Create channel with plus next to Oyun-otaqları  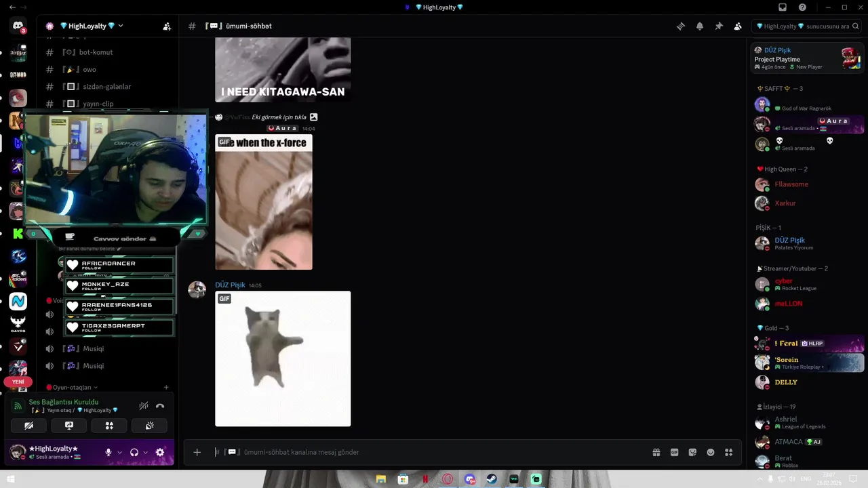(166, 388)
